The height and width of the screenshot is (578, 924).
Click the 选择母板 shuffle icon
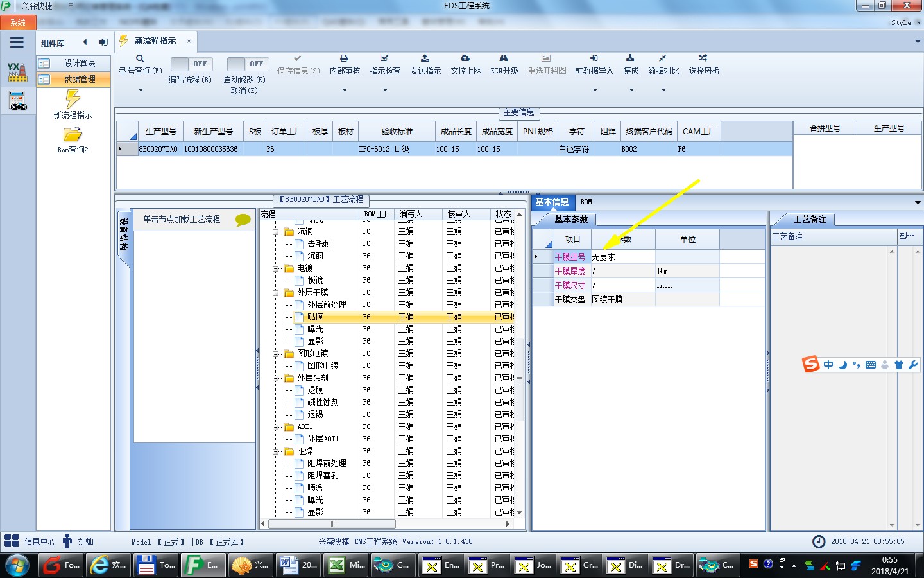click(703, 58)
